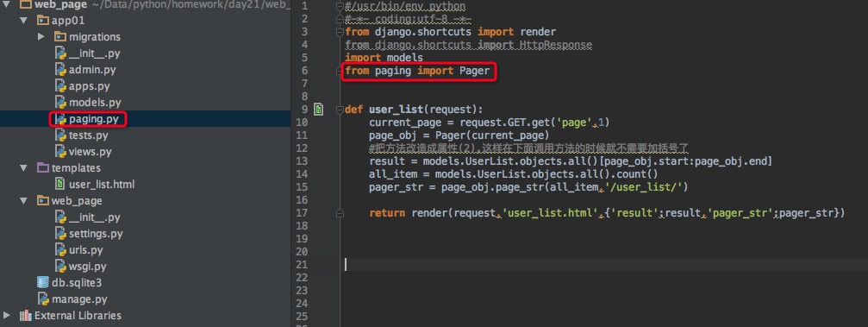Screen dimensions: 868x327
Task: Click the admin.py Python file icon
Action: click(60, 70)
